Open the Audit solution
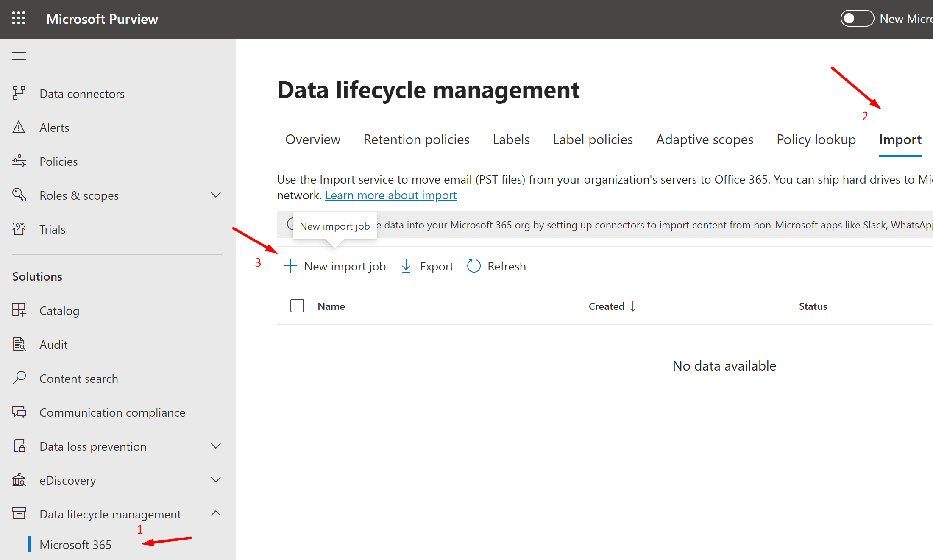 (x=53, y=345)
